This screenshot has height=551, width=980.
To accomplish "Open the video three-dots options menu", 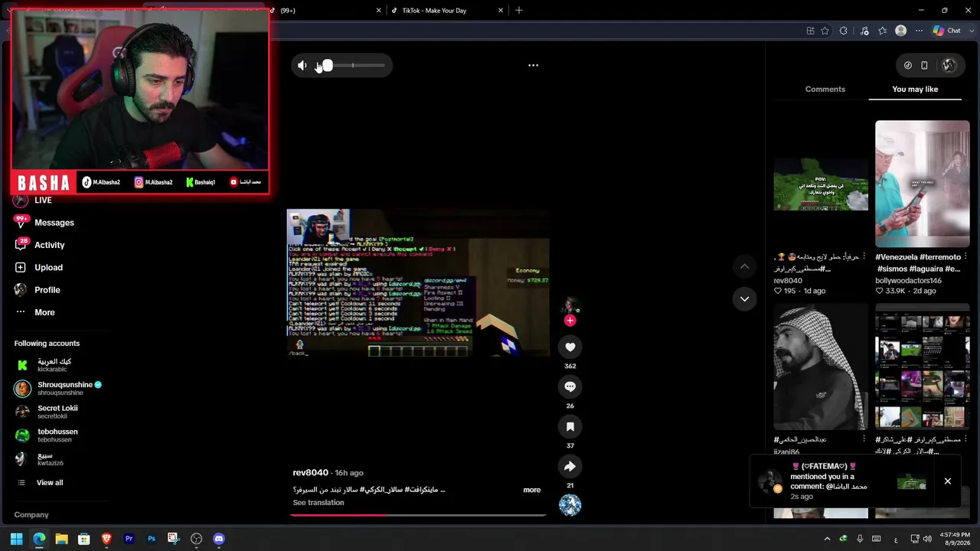I will [x=534, y=66].
